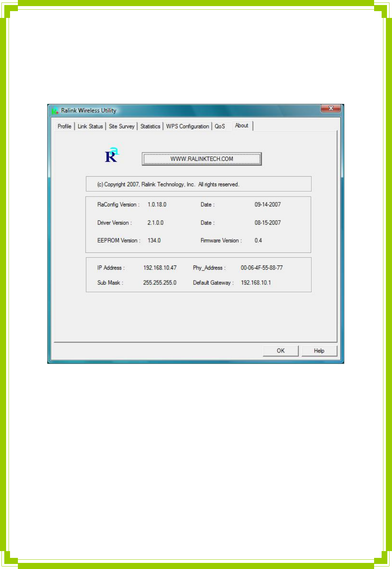392x569 pixels.
Task: Switch to the QoS tab
Action: (x=220, y=126)
